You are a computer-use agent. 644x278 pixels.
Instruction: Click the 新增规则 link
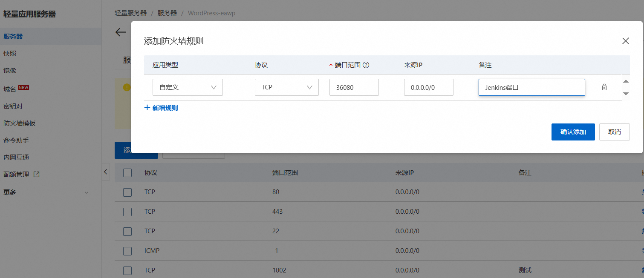coord(165,108)
